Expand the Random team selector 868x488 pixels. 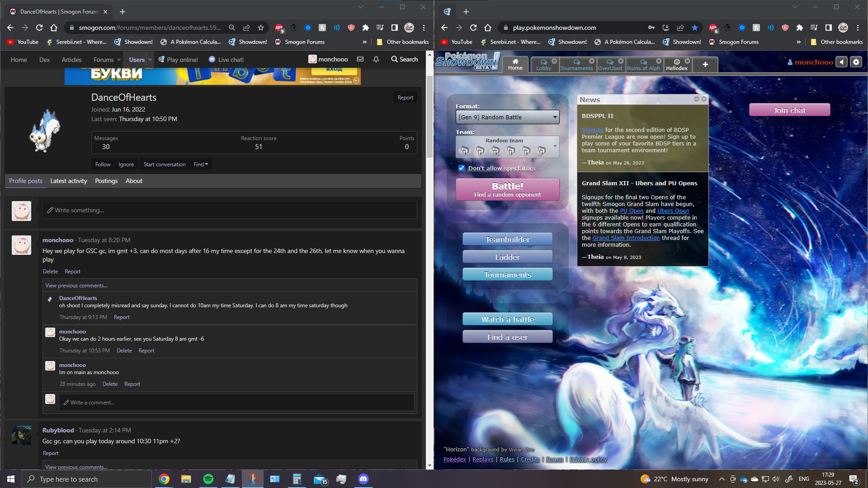(507, 147)
